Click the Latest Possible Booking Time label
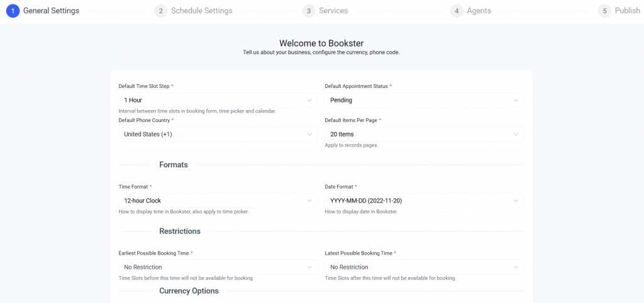Screen dimensions: 644x303 pos(360,253)
